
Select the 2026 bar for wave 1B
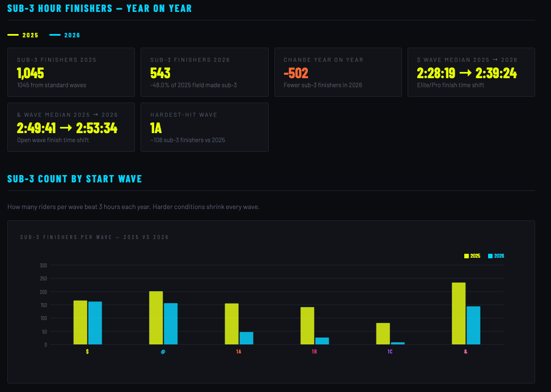[322, 341]
